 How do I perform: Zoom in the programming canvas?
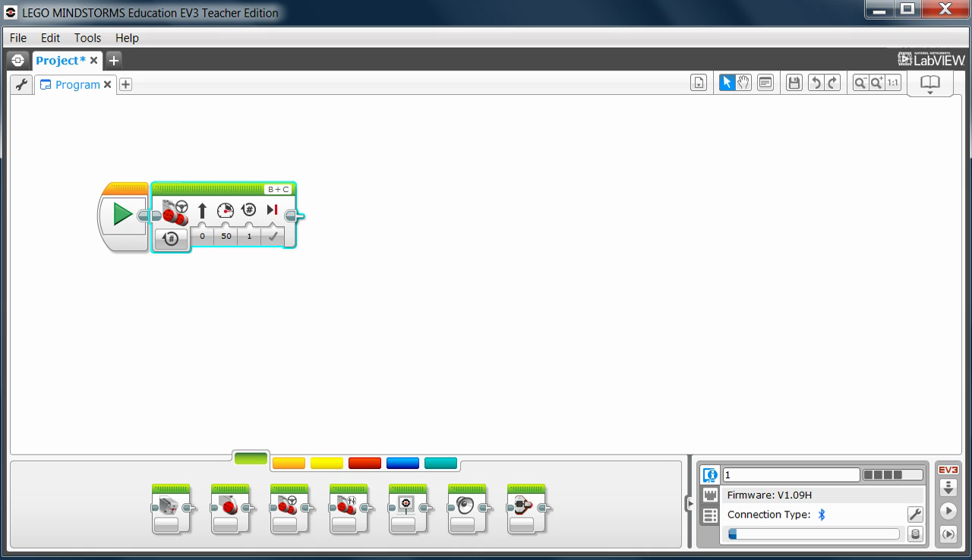pyautogui.click(x=877, y=83)
